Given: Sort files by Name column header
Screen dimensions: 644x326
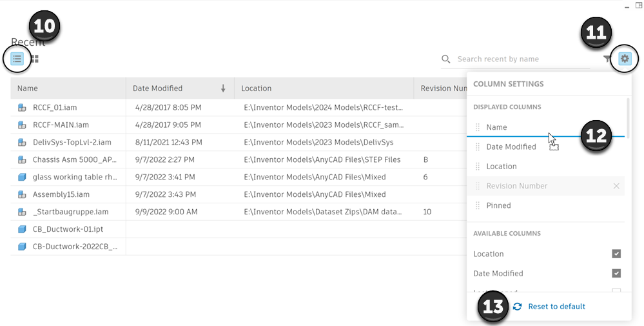Looking at the screenshot, I should [28, 88].
